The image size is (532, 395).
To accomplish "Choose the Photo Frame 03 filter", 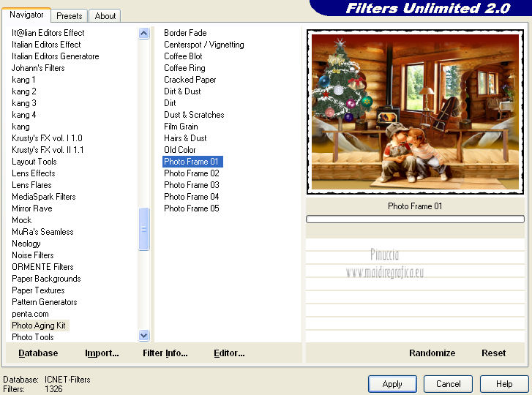I will [x=191, y=185].
